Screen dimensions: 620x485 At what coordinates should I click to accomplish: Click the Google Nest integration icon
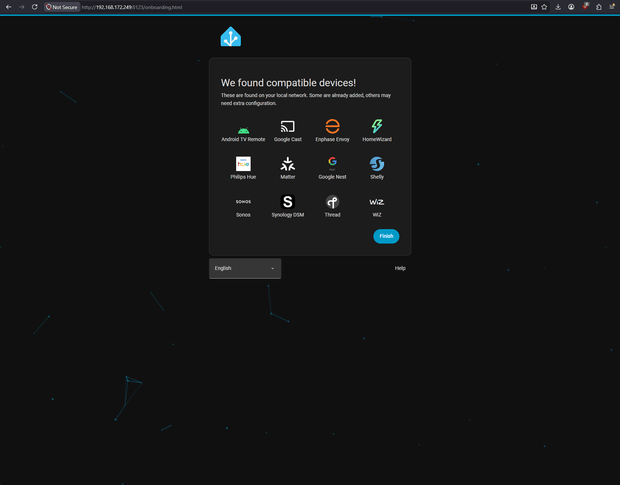pos(332,162)
